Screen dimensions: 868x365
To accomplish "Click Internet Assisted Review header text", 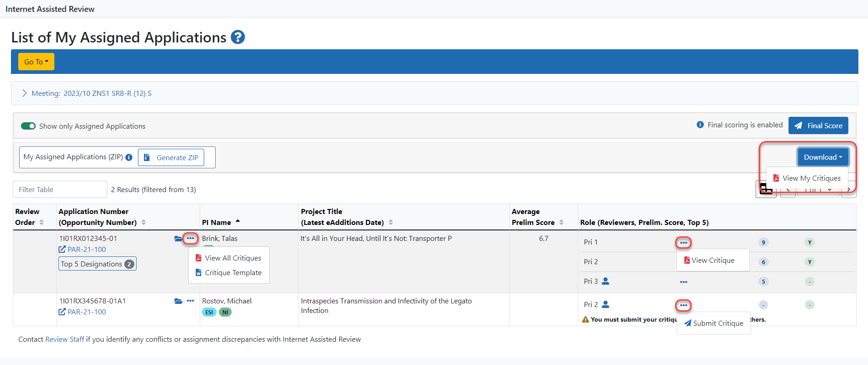I will tap(50, 9).
